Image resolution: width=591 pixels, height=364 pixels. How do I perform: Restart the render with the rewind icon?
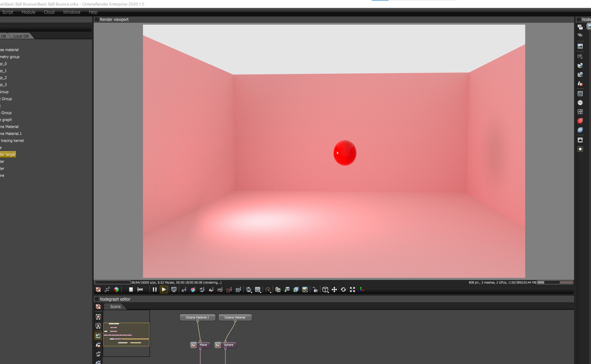click(x=140, y=290)
